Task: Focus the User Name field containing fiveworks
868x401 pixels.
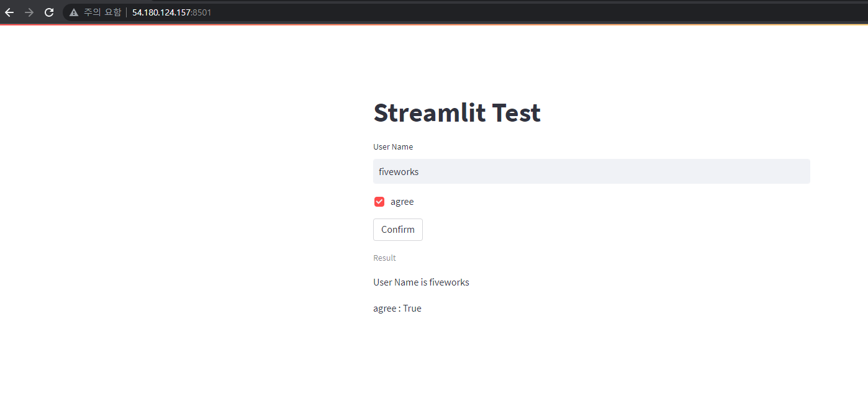Action: [592, 171]
